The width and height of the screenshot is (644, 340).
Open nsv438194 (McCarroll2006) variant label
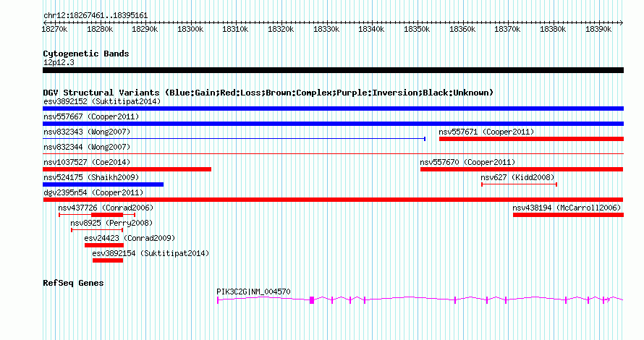click(x=567, y=208)
